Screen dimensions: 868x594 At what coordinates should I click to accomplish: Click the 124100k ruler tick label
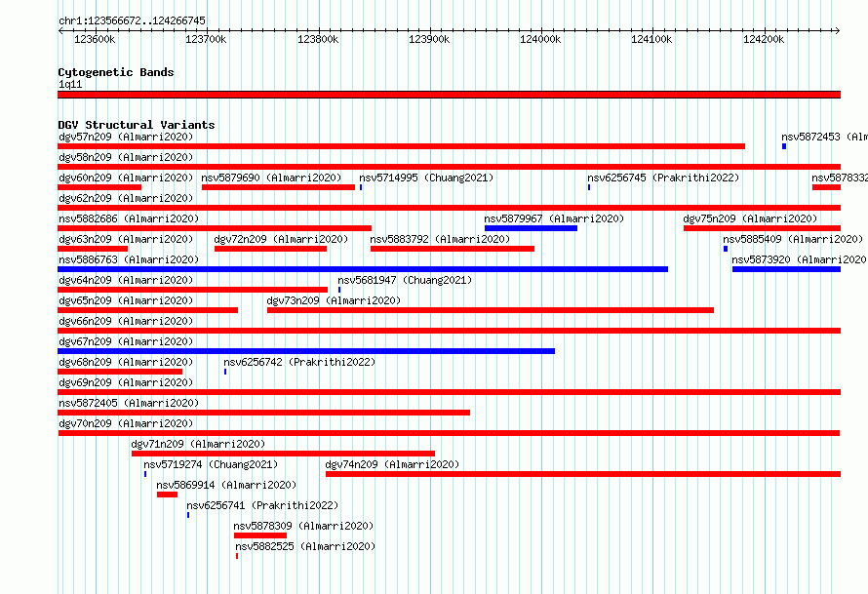(651, 39)
